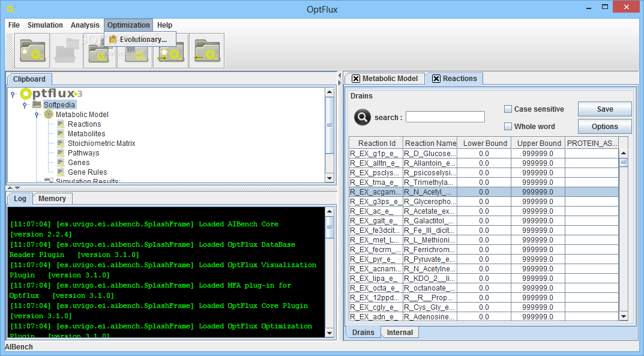Click the R_EX_octa_e_ reaction id cell

(376, 288)
